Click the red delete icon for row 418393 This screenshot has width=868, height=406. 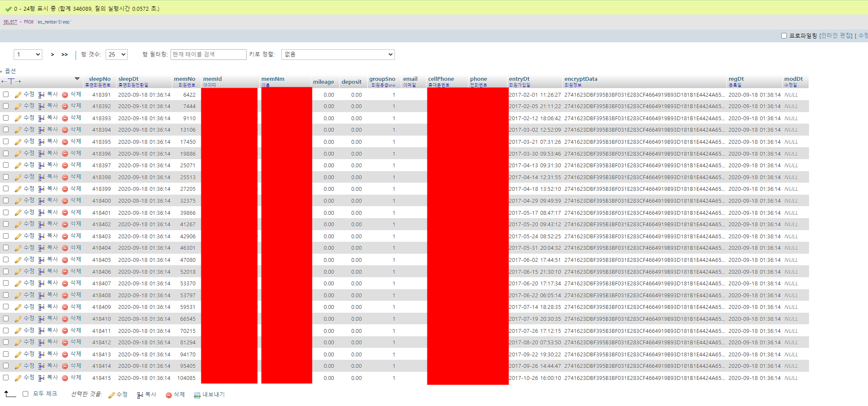pos(65,119)
